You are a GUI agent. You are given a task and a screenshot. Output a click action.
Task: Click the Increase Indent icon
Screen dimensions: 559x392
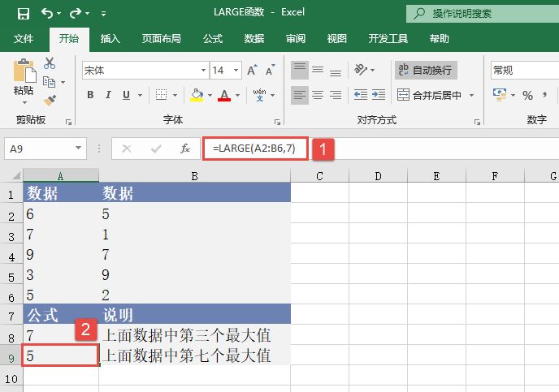click(380, 95)
